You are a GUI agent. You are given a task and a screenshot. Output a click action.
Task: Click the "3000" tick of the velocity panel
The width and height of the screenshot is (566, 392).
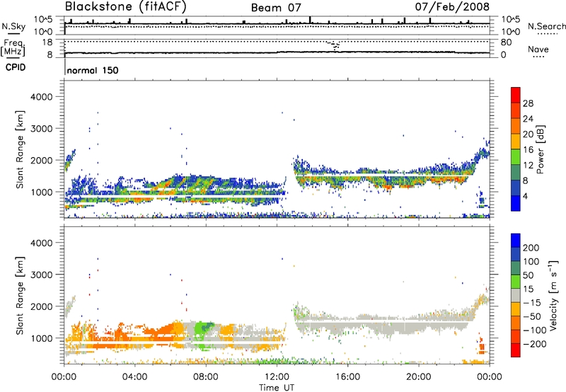coord(41,275)
